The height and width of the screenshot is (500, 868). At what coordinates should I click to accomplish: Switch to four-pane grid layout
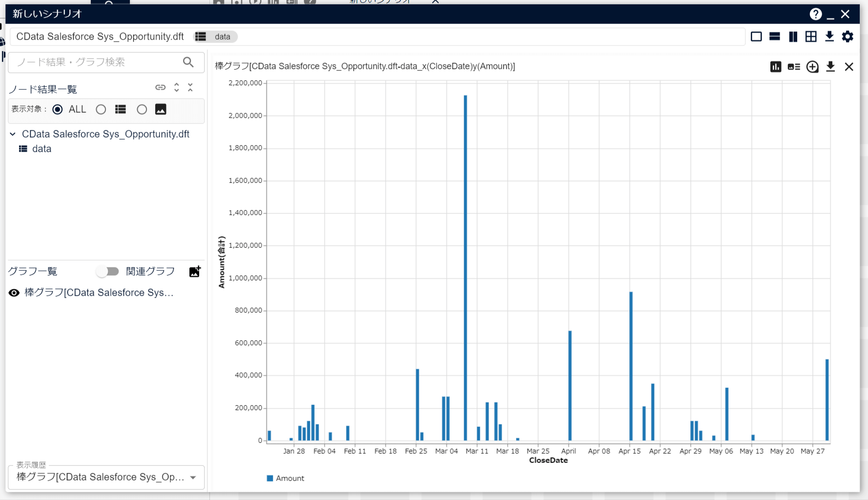tap(811, 37)
